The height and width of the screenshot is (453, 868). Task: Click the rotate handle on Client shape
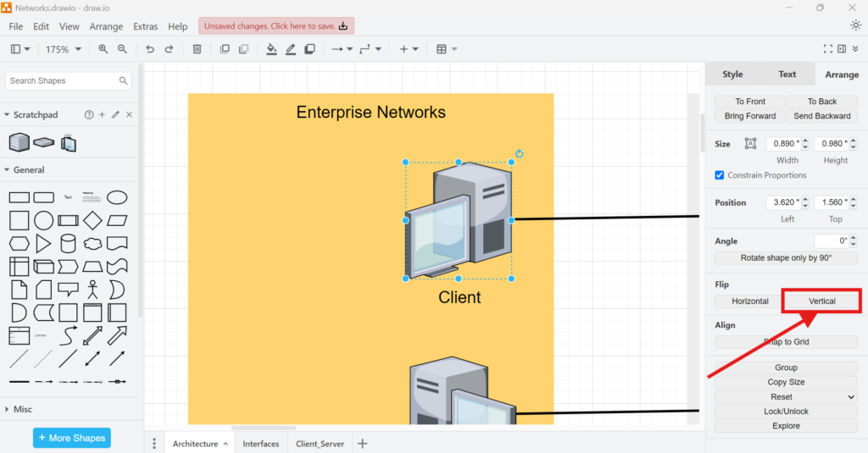click(520, 154)
